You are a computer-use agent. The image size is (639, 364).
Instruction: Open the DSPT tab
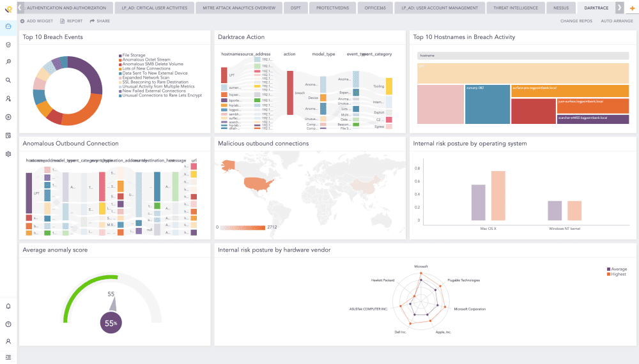tap(296, 8)
